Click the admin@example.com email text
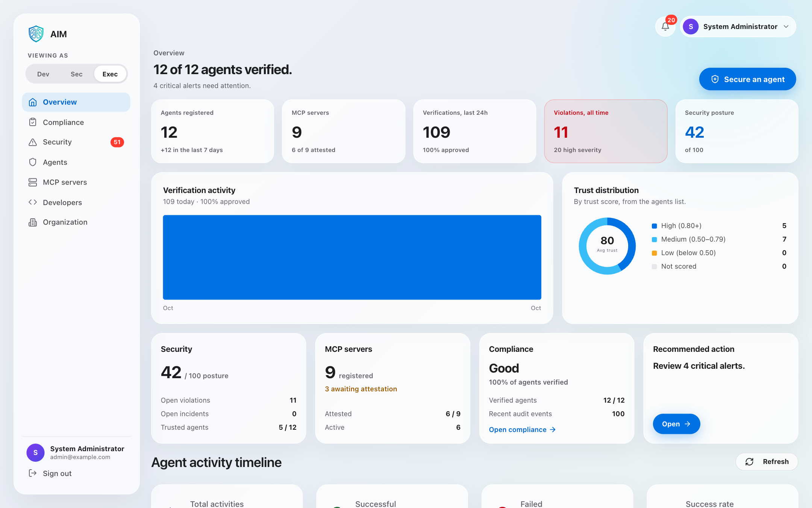 click(x=80, y=457)
